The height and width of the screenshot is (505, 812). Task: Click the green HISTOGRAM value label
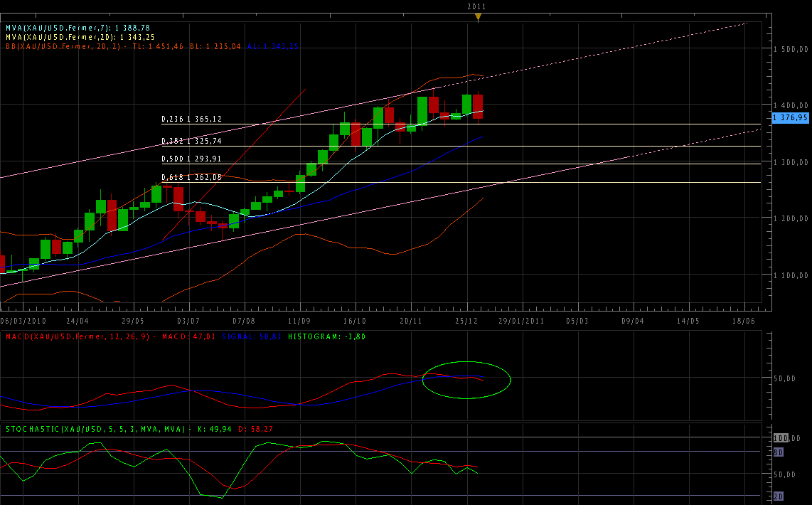[x=326, y=336]
